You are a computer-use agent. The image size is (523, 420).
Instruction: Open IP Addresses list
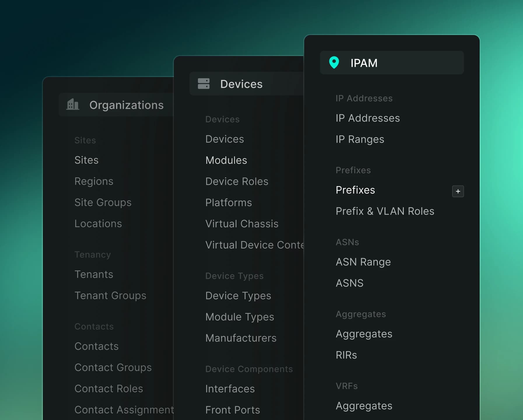coord(368,118)
